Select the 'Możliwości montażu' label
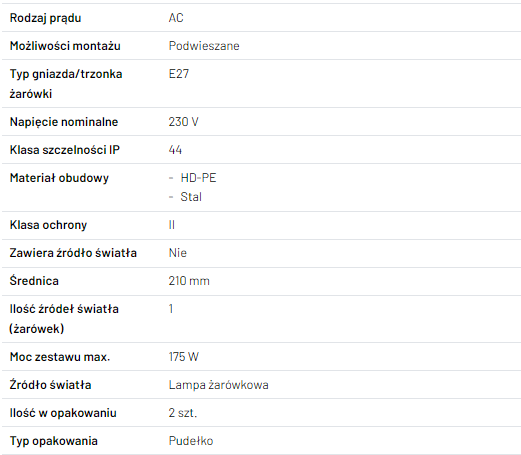Image resolution: width=521 pixels, height=455 pixels. pos(65,46)
